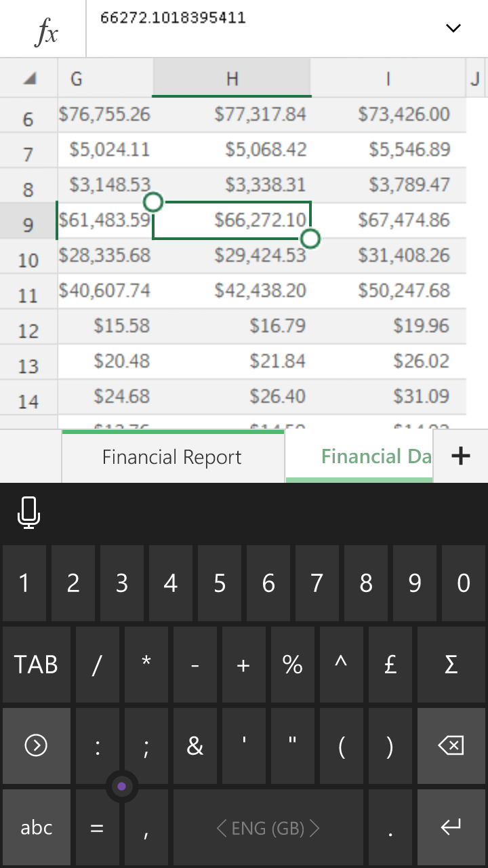Switch keyboard to abc letters layout
The height and width of the screenshot is (868, 488).
37,827
